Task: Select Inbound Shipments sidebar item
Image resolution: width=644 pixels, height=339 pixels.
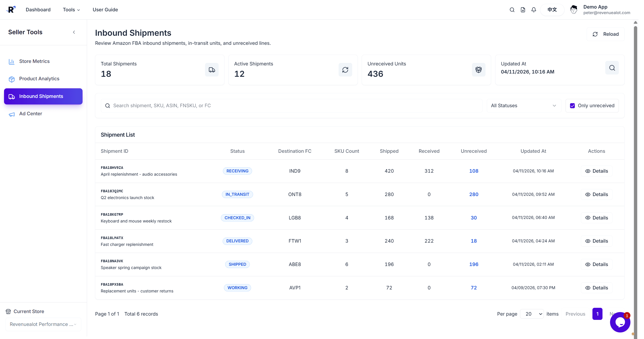Action: [x=43, y=96]
